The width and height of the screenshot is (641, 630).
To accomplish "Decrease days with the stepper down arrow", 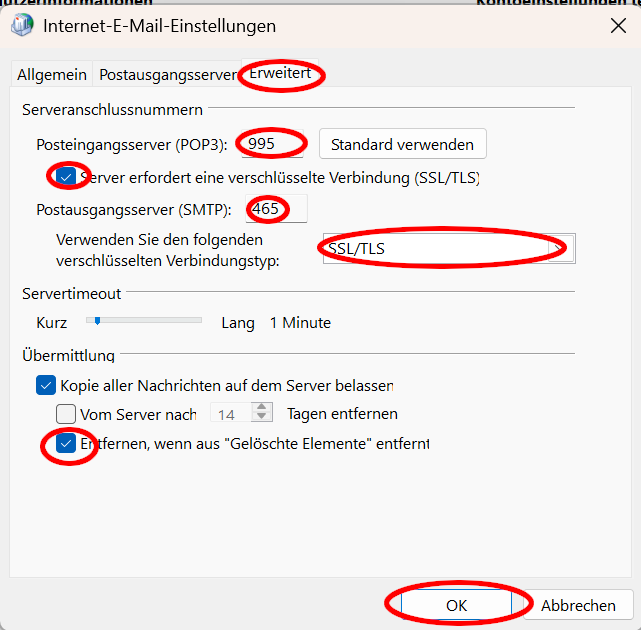I will [262, 418].
